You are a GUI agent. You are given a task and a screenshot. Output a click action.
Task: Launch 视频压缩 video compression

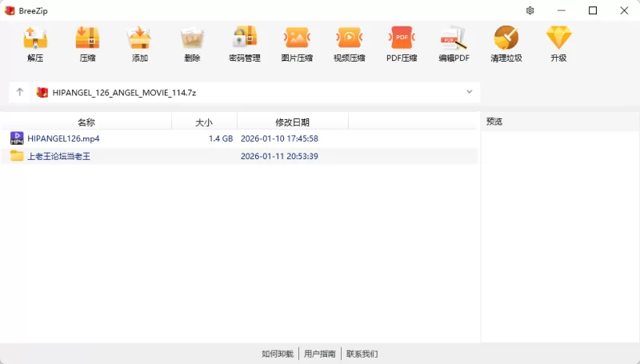pos(349,44)
